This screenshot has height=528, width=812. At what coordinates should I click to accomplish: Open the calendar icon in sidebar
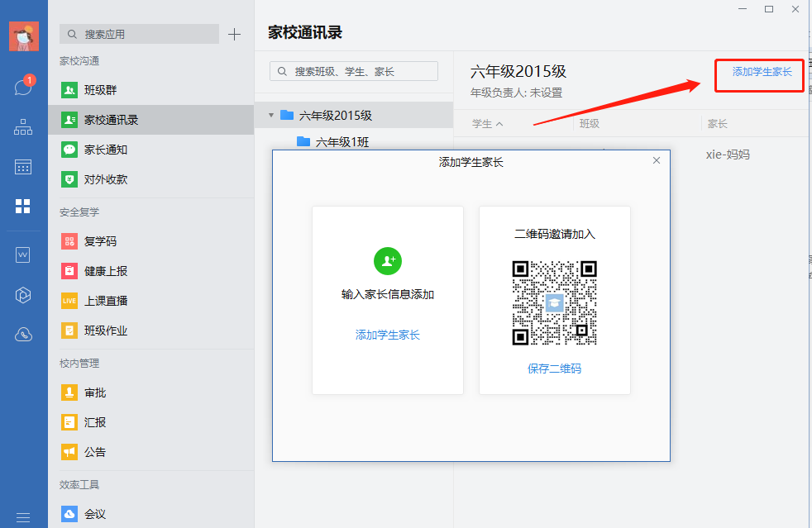click(23, 167)
